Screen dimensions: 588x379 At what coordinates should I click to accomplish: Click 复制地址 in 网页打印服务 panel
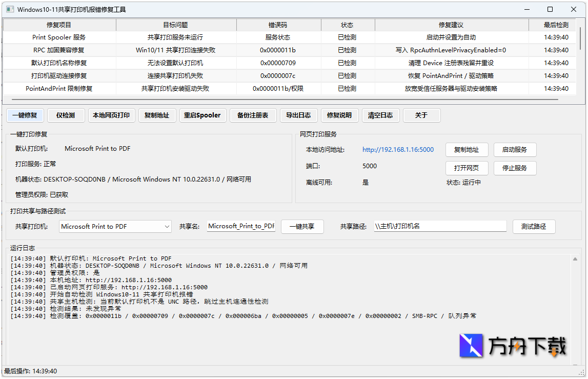pyautogui.click(x=467, y=150)
